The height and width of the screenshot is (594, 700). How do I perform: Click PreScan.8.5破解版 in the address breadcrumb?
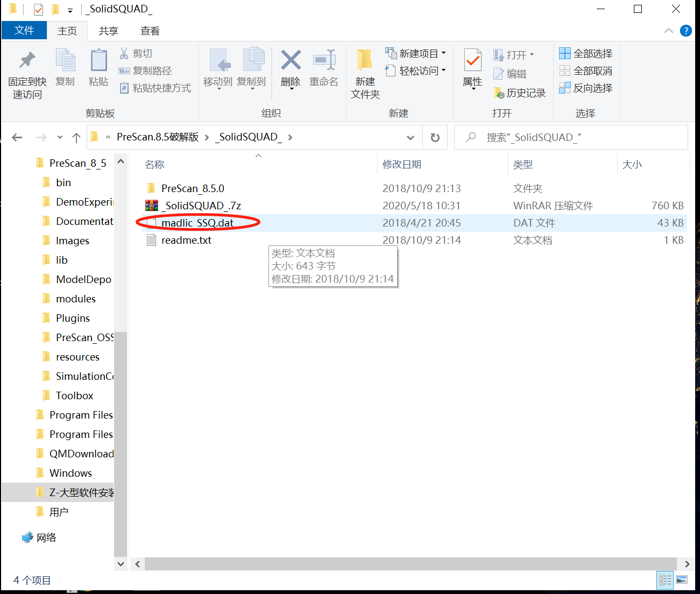tap(158, 137)
